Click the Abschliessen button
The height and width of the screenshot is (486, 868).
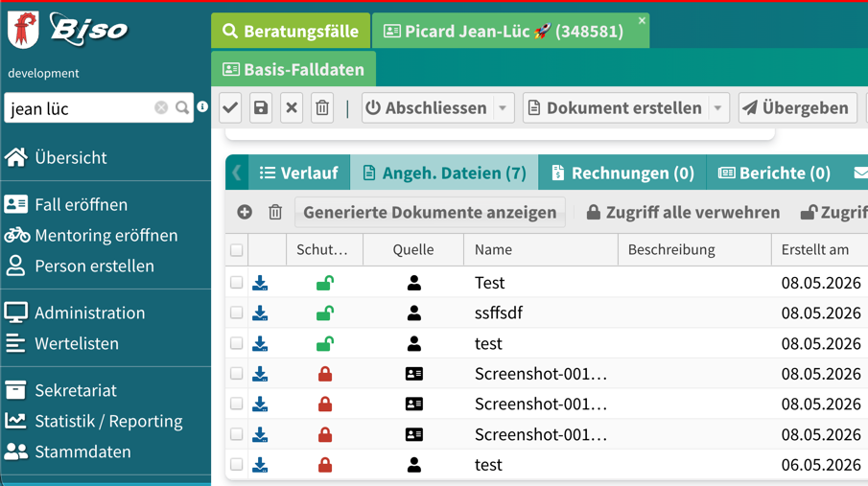pos(428,107)
